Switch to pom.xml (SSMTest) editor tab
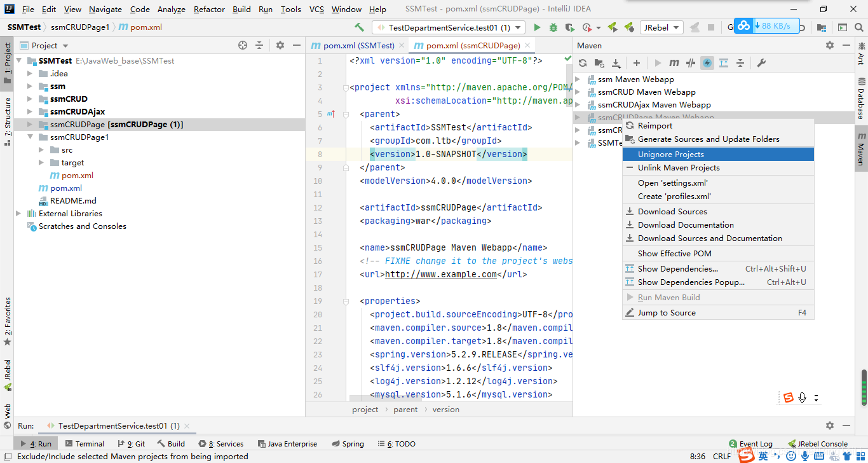 pyautogui.click(x=358, y=45)
